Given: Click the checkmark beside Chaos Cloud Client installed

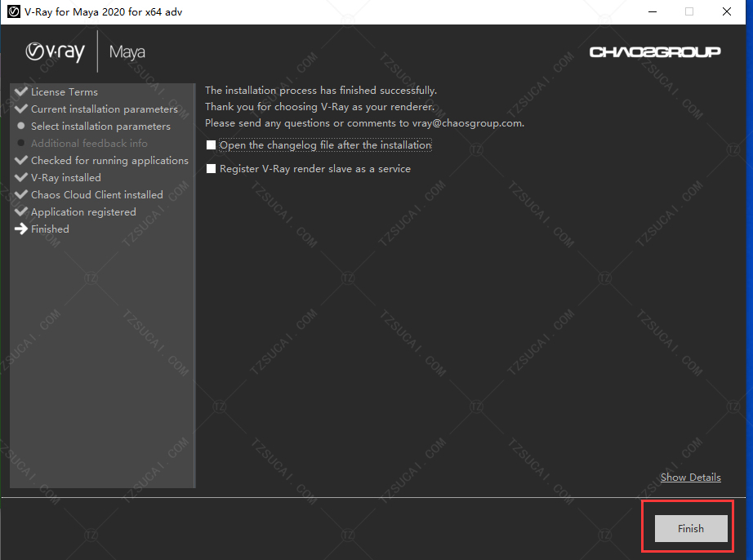Looking at the screenshot, I should 21,194.
